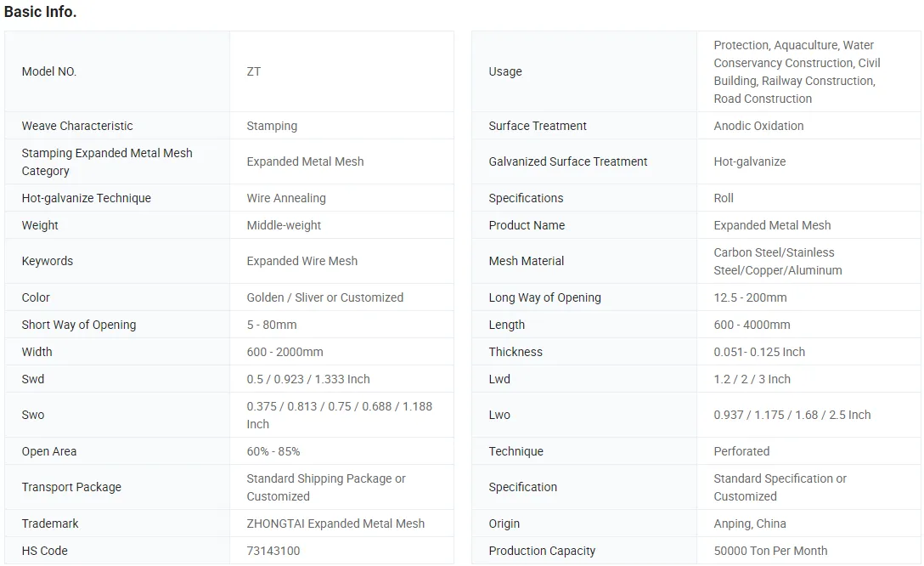The width and height of the screenshot is (924, 566).
Task: Click the "Anodic Oxidation" surface treatment value
Action: (758, 126)
